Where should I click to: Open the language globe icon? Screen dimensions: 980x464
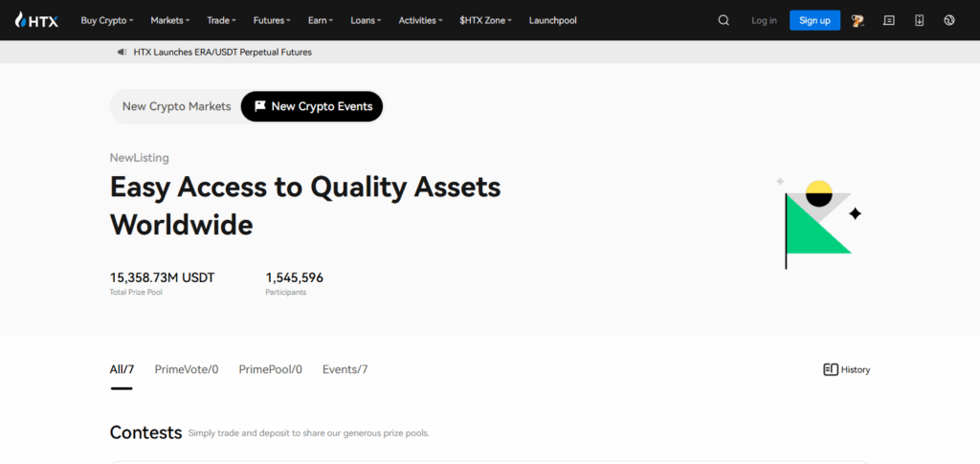coord(949,20)
